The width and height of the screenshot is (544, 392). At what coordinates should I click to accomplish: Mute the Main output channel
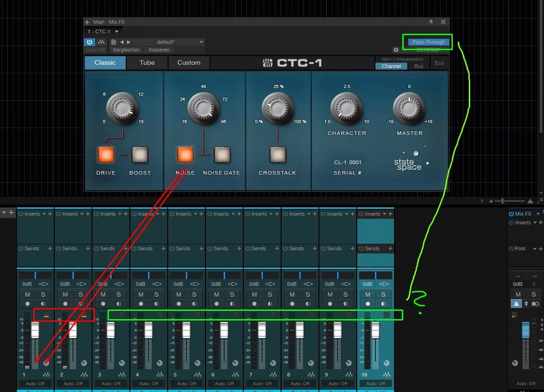518,294
